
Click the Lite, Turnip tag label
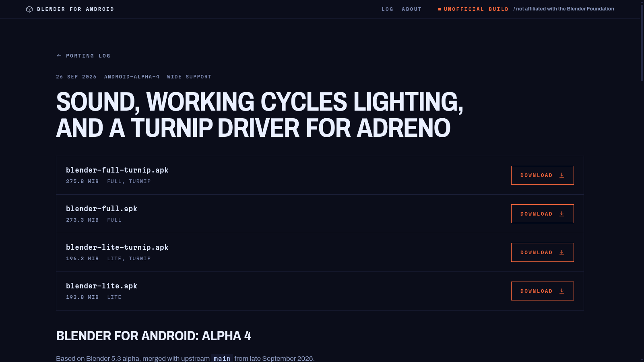point(129,259)
